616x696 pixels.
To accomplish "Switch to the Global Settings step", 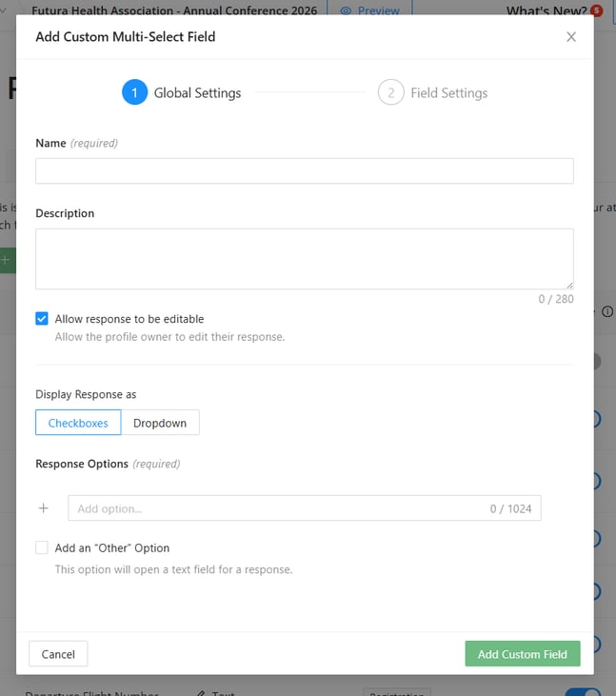I will coord(197,92).
